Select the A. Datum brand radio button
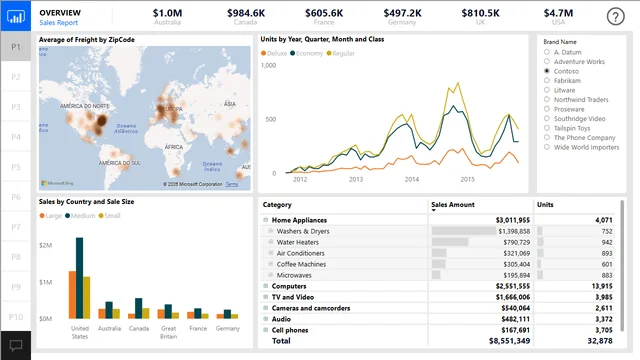 pos(547,52)
